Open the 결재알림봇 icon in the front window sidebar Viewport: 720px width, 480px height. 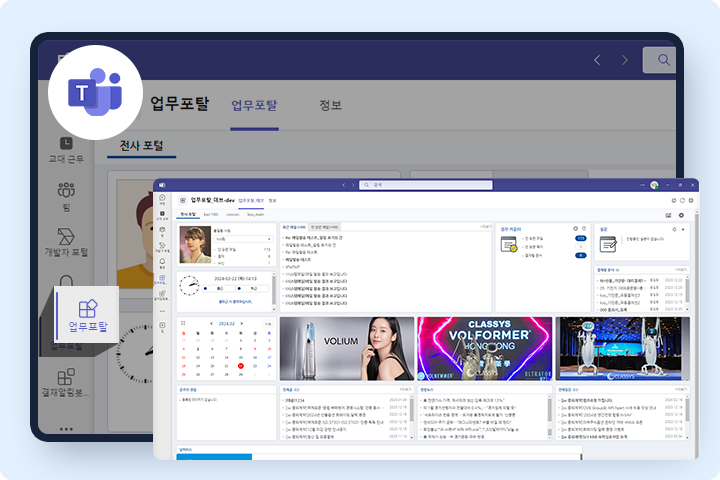pos(162,295)
